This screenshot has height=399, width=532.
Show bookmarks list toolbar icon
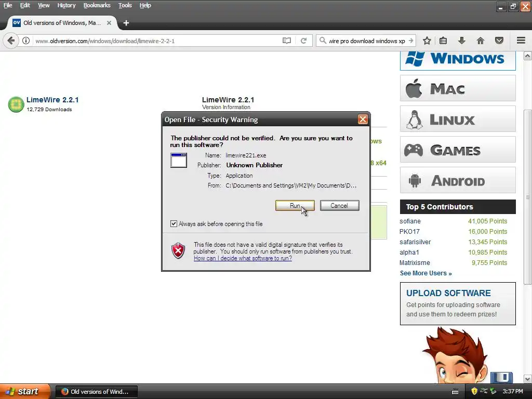coord(443,41)
